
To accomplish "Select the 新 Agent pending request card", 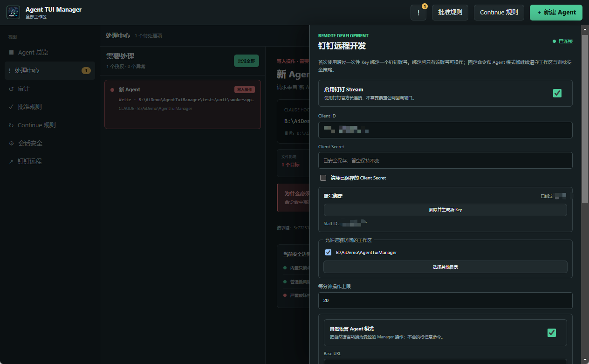I will click(x=183, y=104).
